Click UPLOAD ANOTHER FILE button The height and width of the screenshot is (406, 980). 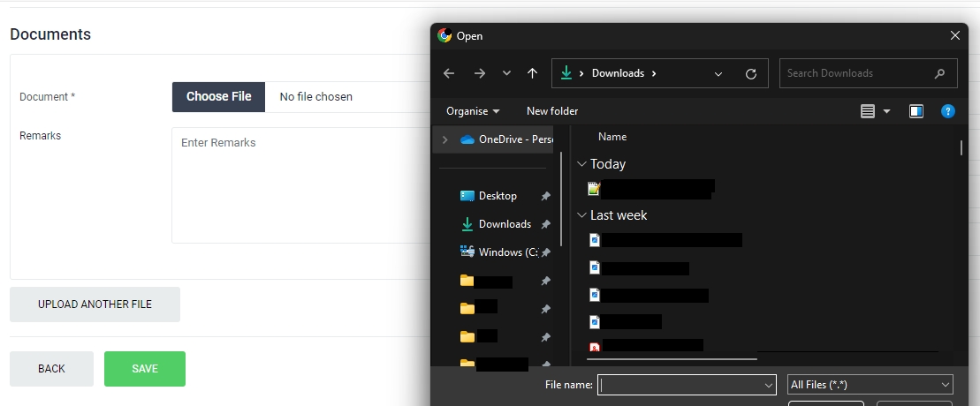(95, 304)
